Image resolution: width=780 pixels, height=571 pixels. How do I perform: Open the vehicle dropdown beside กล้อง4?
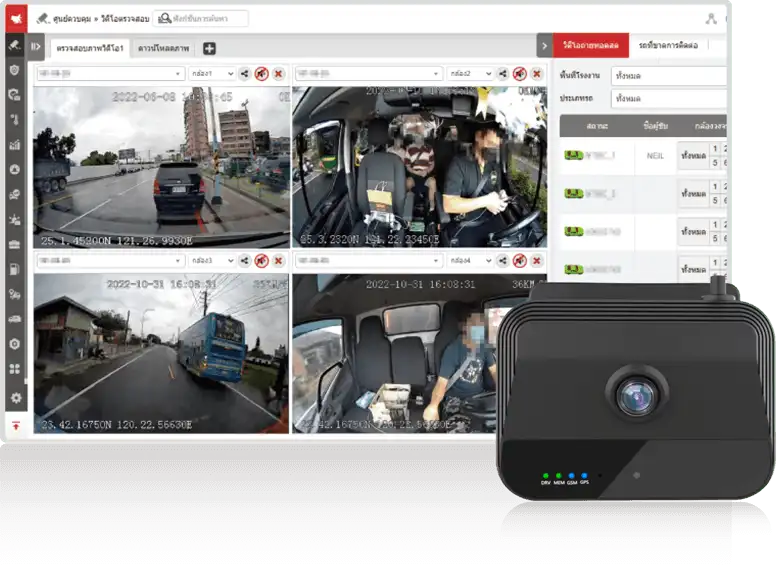368,261
